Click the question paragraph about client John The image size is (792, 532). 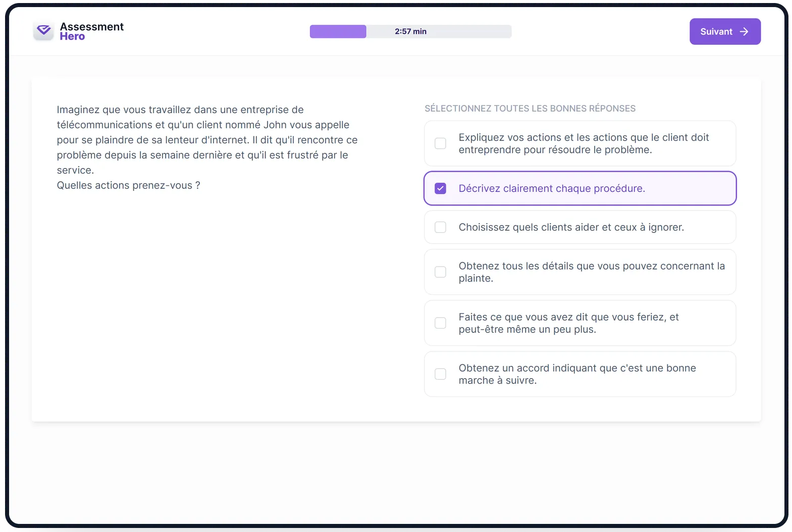coord(207,140)
